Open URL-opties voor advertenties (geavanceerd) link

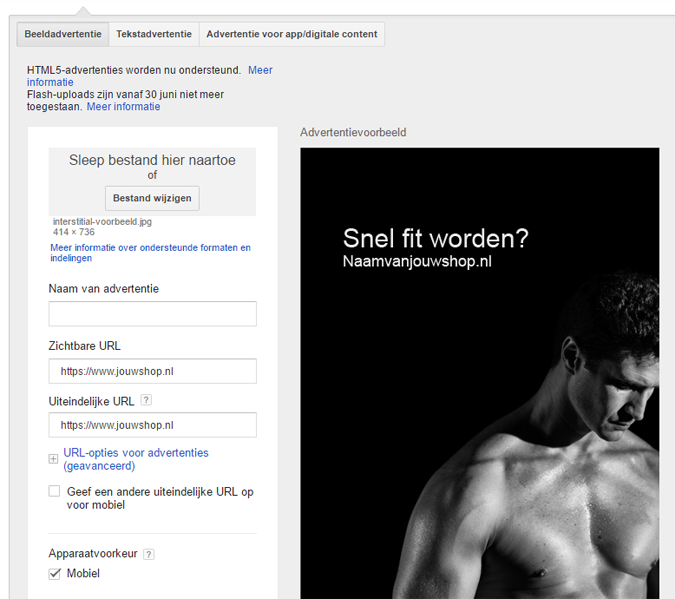click(x=136, y=459)
